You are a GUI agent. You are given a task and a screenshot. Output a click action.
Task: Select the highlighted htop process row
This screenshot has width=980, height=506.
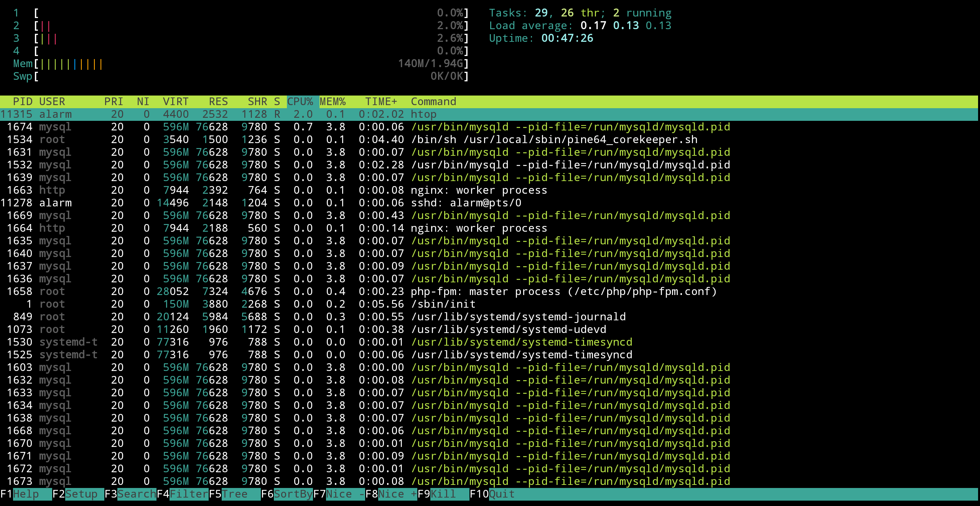pos(423,114)
